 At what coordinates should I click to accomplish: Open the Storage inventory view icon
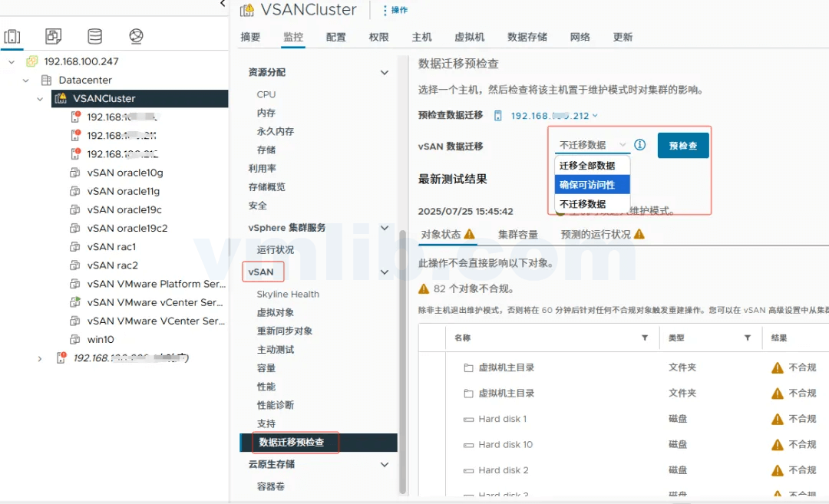94,35
